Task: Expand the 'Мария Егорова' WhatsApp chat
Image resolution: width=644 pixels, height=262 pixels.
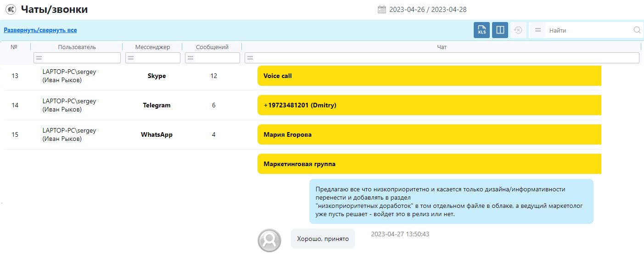Action: point(429,134)
